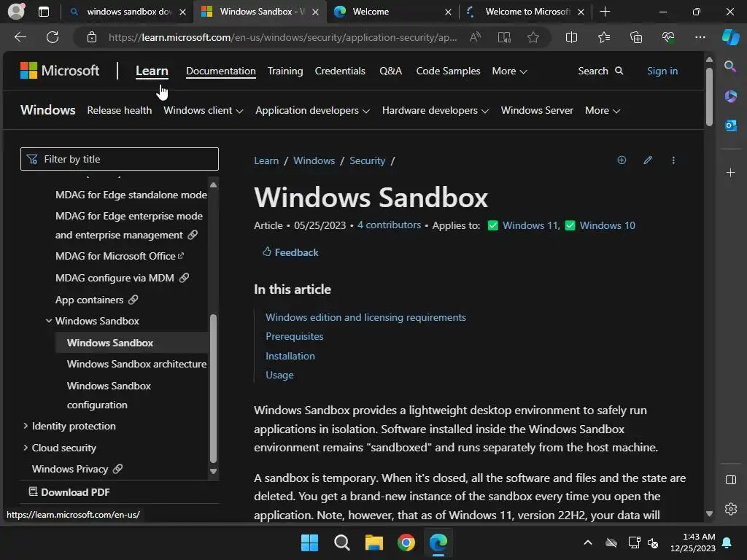
Task: Open Windows Sandbox configuration page
Action: [x=109, y=395]
